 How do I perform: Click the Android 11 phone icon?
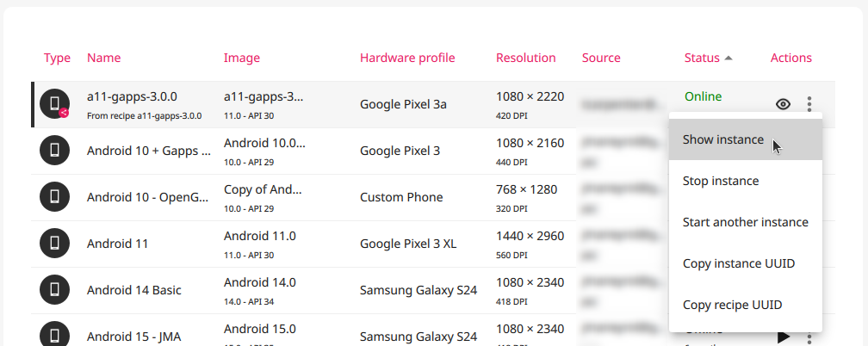pos(54,244)
